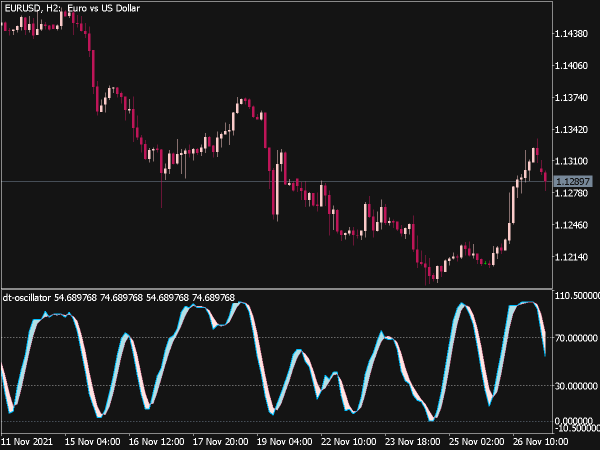
Task: Select the current price tag 1.12897
Action: [573, 181]
